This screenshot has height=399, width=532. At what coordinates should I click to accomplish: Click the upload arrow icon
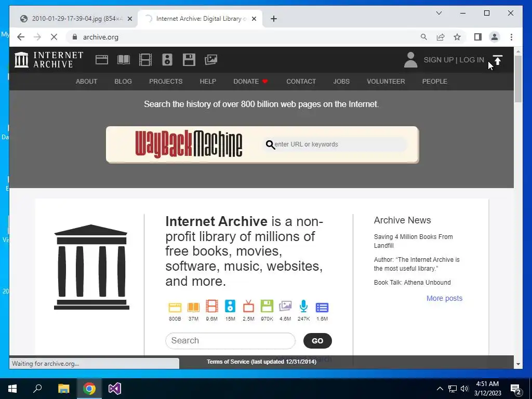point(497,60)
